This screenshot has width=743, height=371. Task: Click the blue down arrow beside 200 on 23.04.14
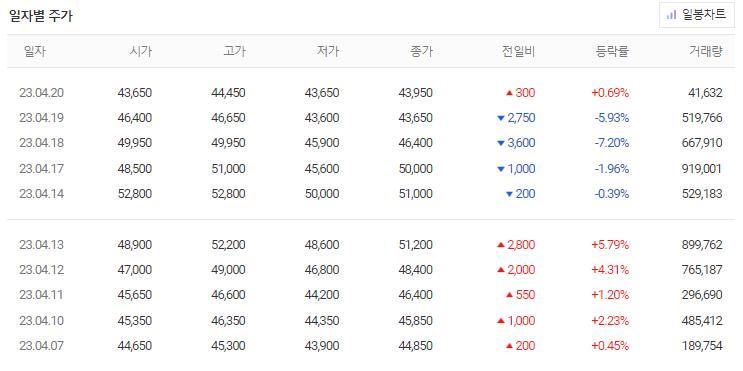[509, 194]
